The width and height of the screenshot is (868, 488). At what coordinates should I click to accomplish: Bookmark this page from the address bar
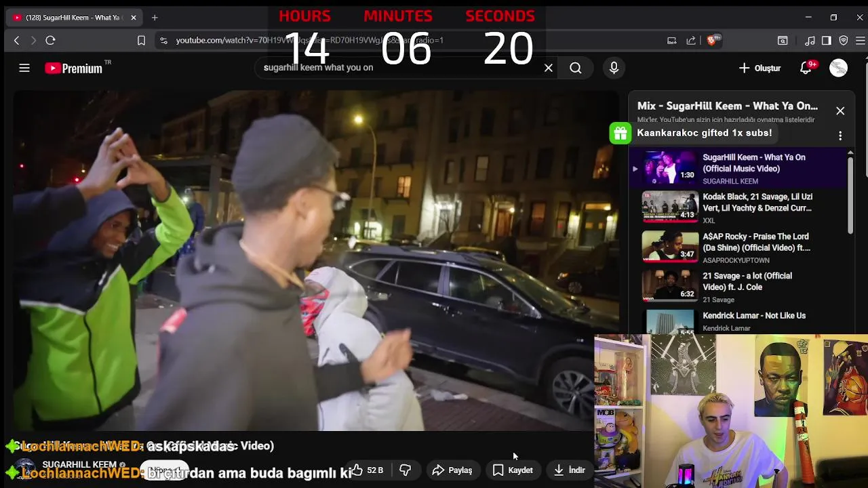(x=141, y=41)
